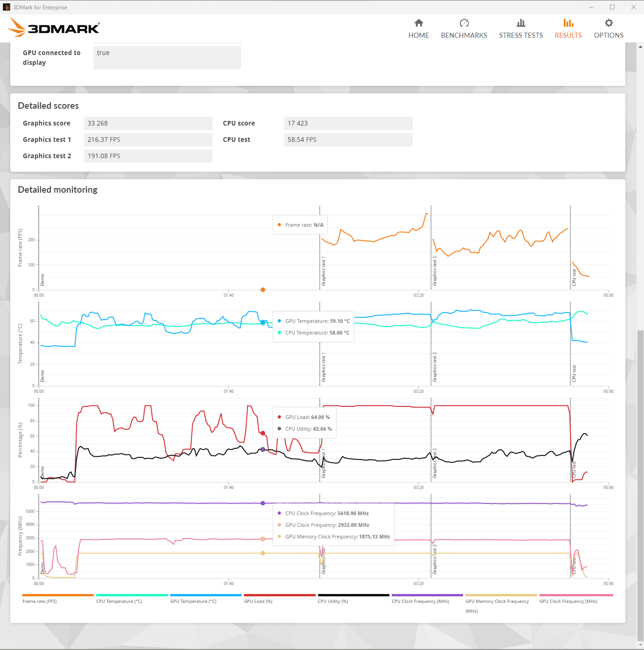Minimize the 3DMark window

591,7
